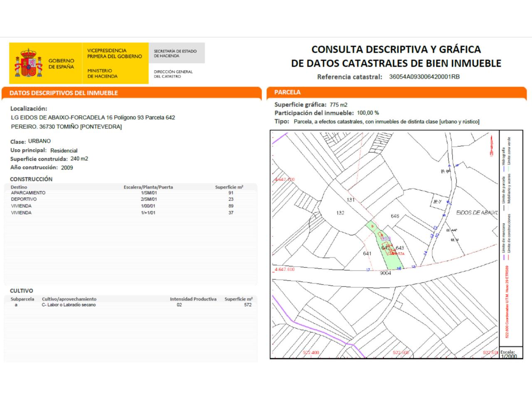Click 'VICEPRESIDENCIA PRIMERA DEL GOBIERNO' heading
532x399 pixels.
coord(114,53)
